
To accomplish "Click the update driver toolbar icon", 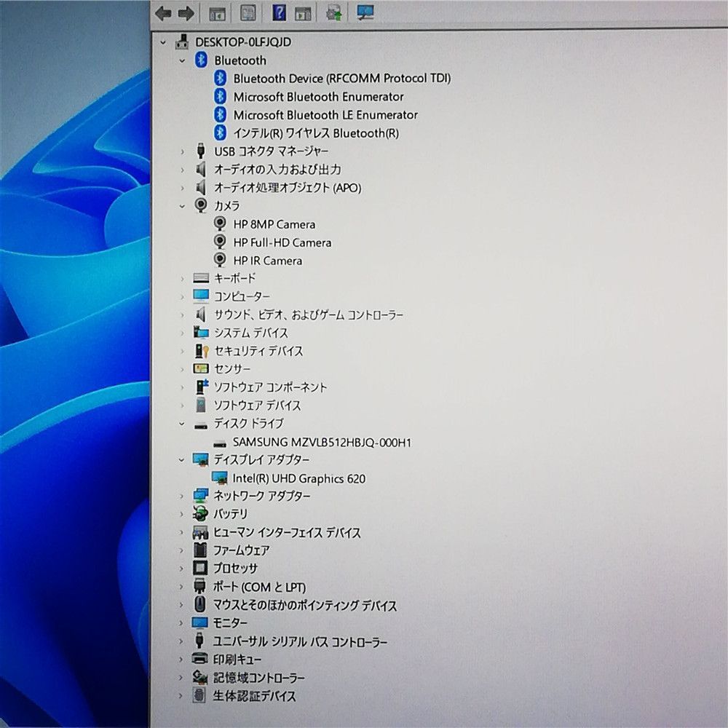I will coord(334,12).
